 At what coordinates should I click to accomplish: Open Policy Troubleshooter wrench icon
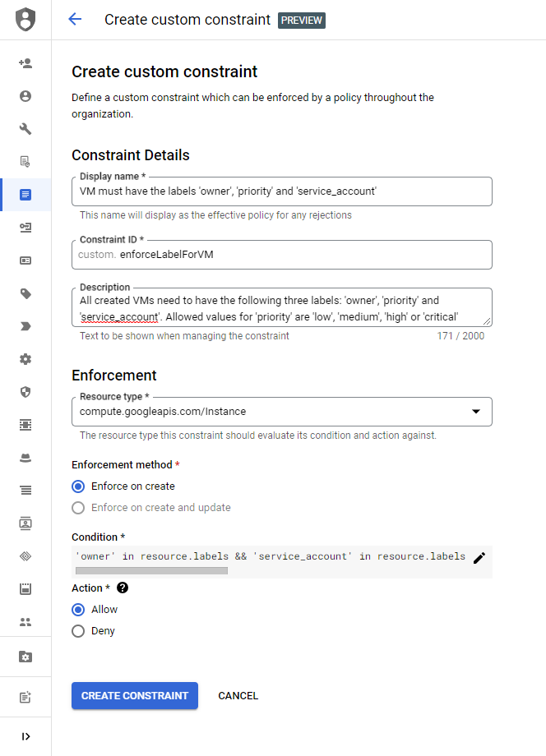[x=25, y=128]
